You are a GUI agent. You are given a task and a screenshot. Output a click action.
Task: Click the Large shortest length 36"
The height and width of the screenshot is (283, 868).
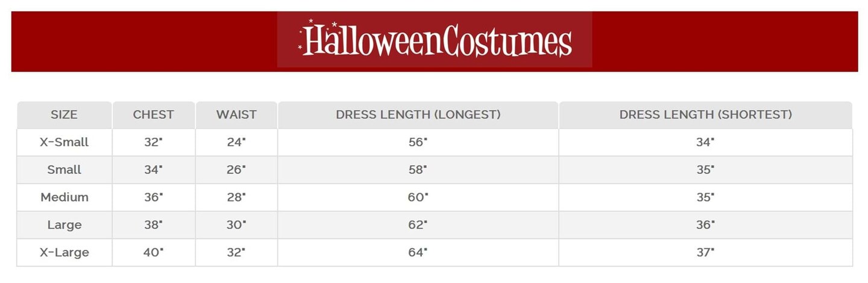pos(705,225)
